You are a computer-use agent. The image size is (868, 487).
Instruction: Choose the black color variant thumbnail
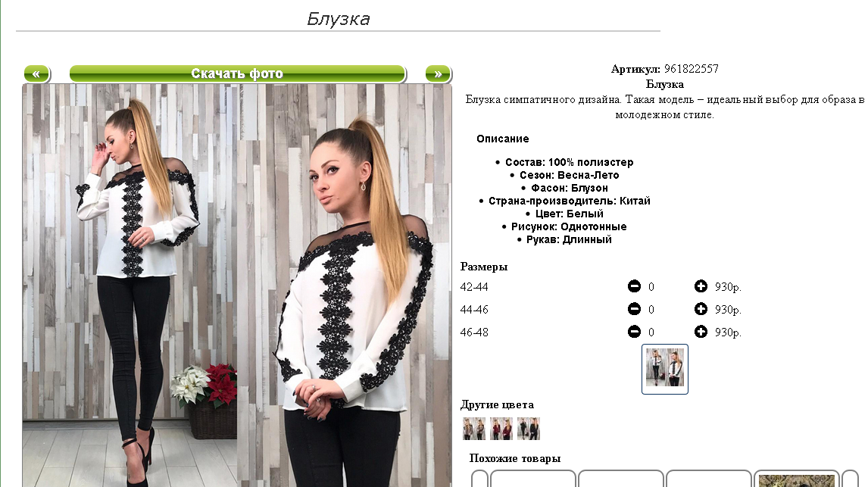529,429
